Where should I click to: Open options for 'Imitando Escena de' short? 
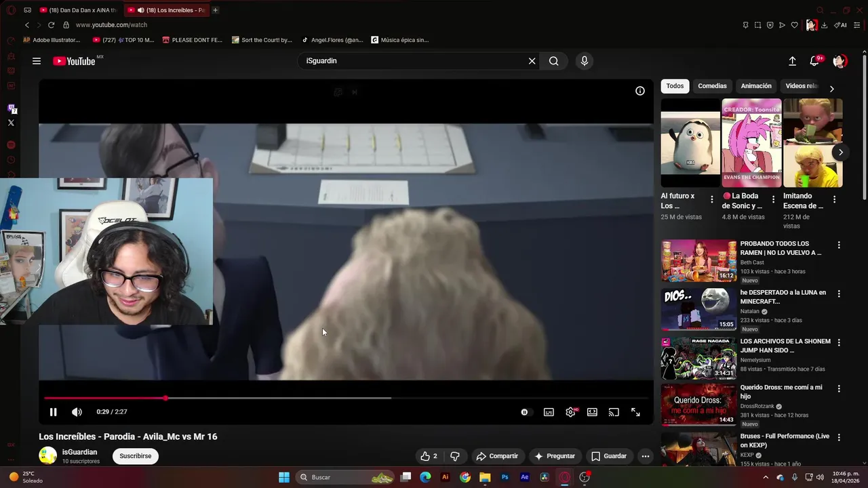tap(834, 199)
